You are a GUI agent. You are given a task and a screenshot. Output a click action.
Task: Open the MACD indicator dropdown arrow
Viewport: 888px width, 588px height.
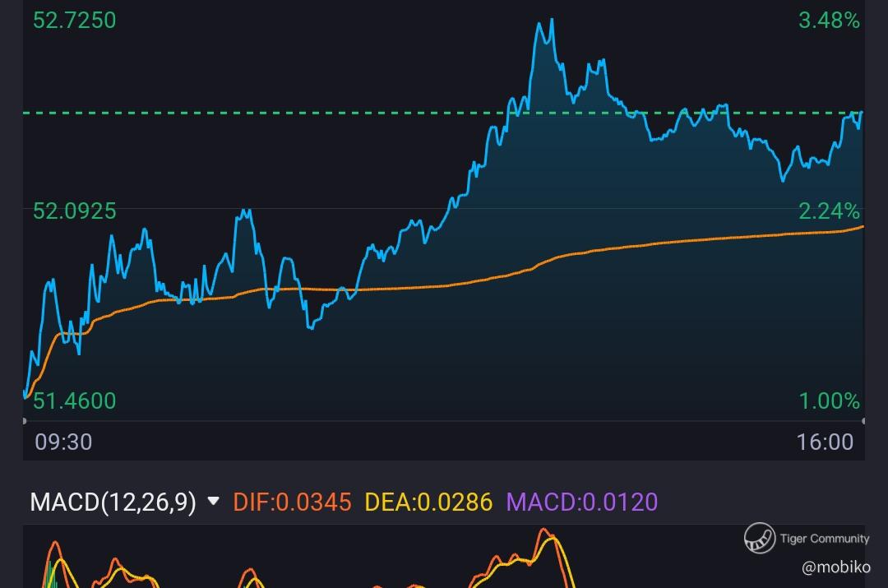(x=214, y=501)
